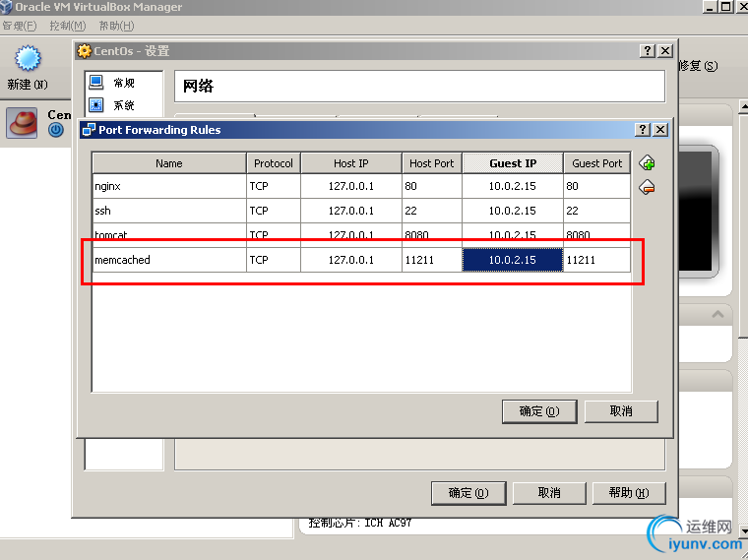Click the TCP protocol cell of ssh row

coord(274,211)
